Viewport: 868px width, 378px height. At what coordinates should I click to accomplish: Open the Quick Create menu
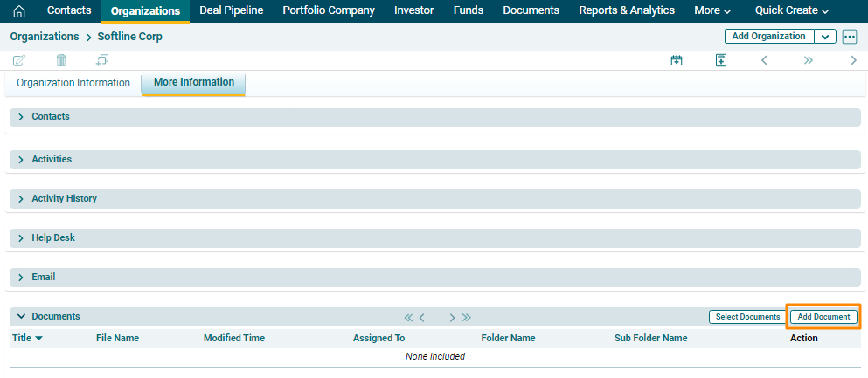(791, 10)
